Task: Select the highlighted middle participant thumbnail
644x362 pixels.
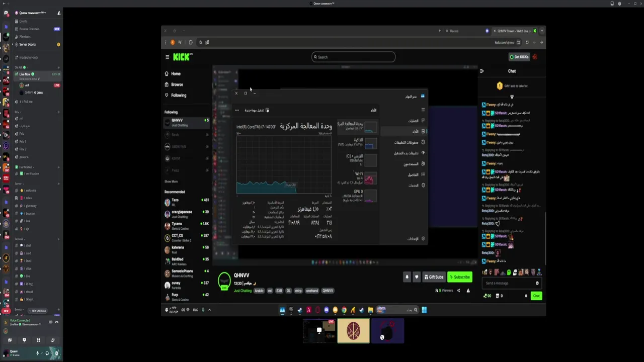Action: [353, 331]
